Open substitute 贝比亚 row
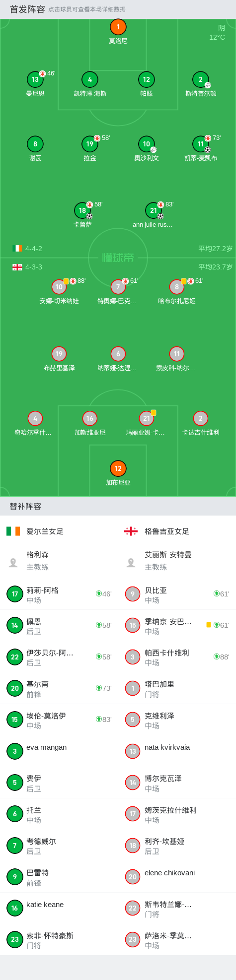 [x=177, y=594]
